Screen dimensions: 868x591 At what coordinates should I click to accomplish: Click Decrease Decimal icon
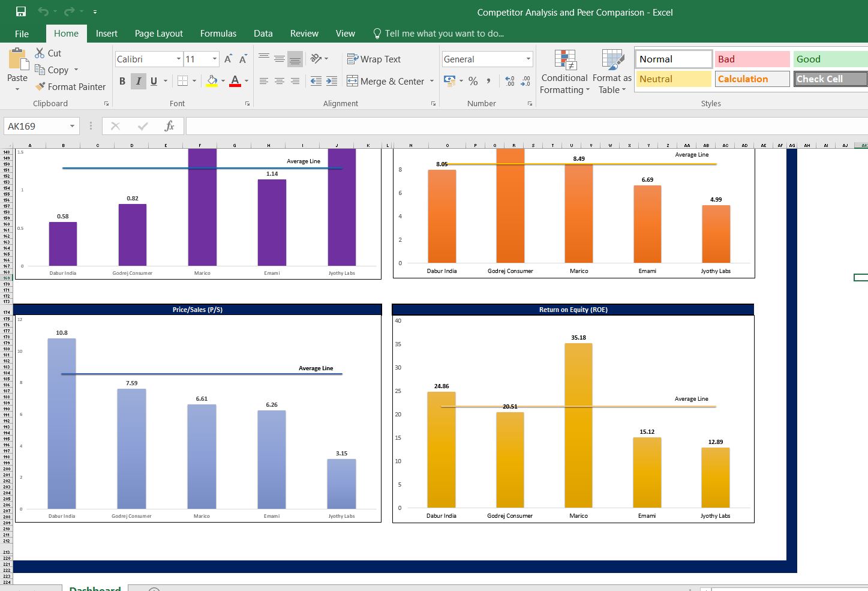tap(525, 81)
